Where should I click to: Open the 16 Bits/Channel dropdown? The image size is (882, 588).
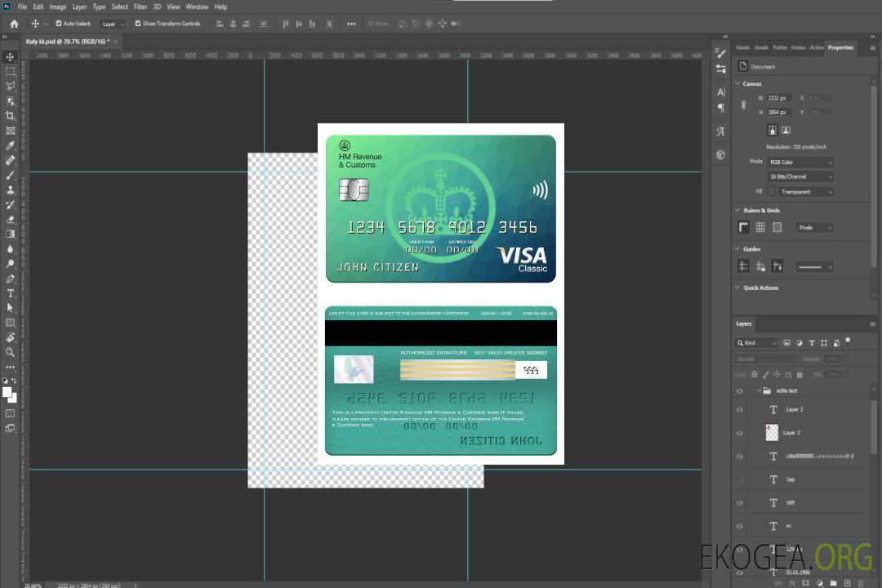800,176
